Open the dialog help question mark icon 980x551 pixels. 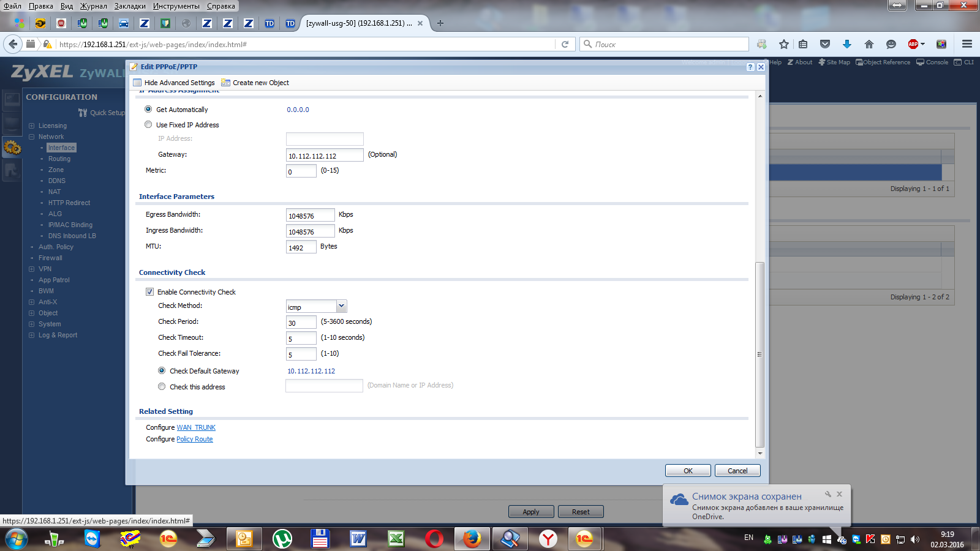coord(750,67)
